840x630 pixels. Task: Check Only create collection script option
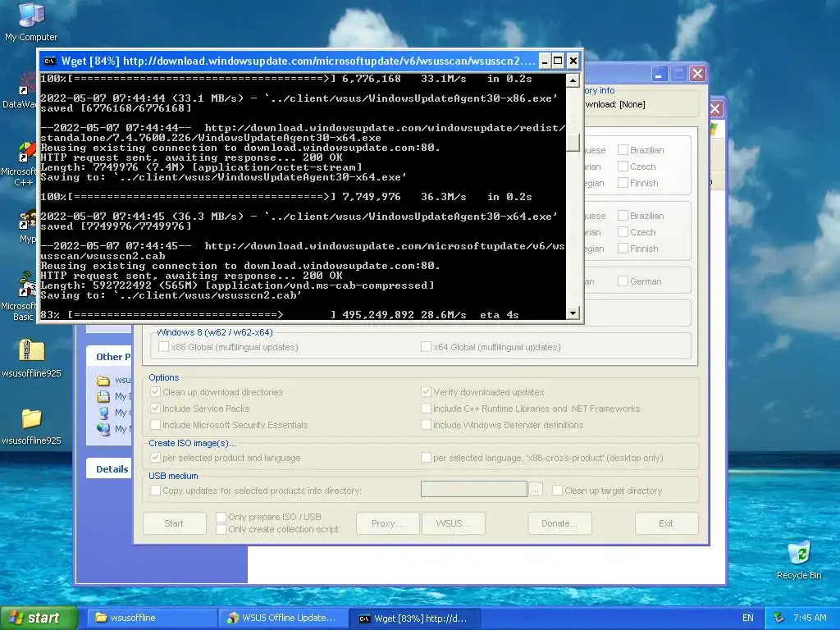click(221, 529)
